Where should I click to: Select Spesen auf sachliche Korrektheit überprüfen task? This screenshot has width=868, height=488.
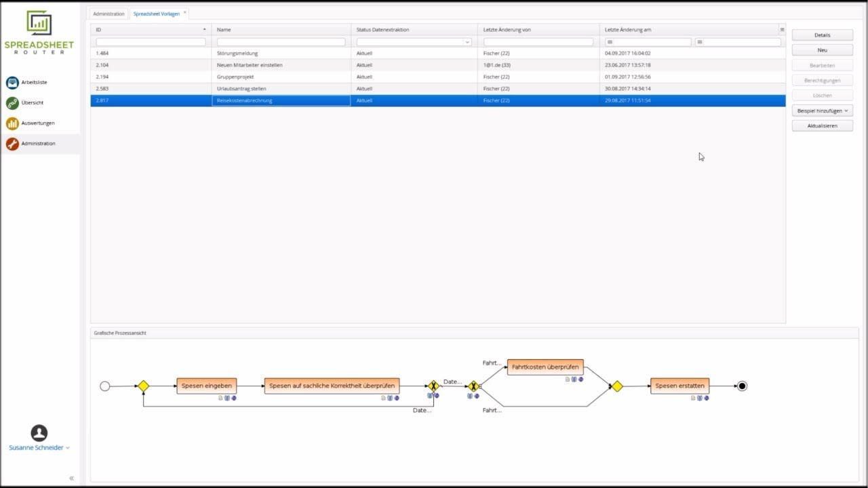point(332,386)
